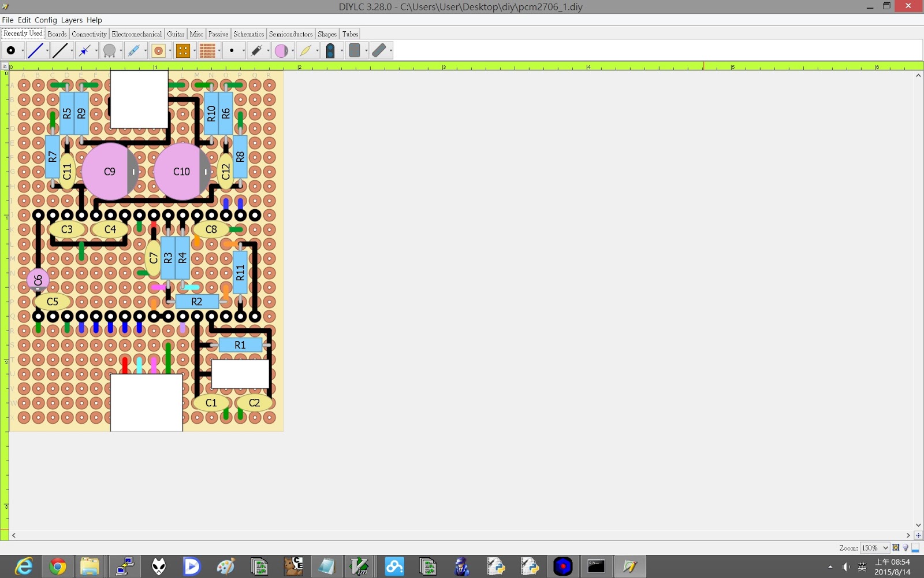Launch Google Chrome from the taskbar
Image resolution: width=924 pixels, height=578 pixels.
pyautogui.click(x=58, y=566)
